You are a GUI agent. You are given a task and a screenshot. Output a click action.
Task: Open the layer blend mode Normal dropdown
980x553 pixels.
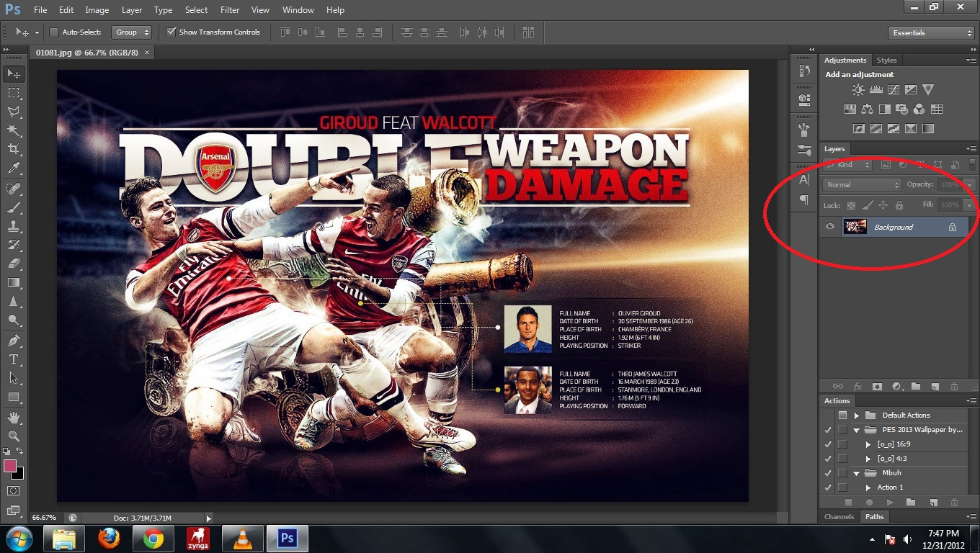862,185
